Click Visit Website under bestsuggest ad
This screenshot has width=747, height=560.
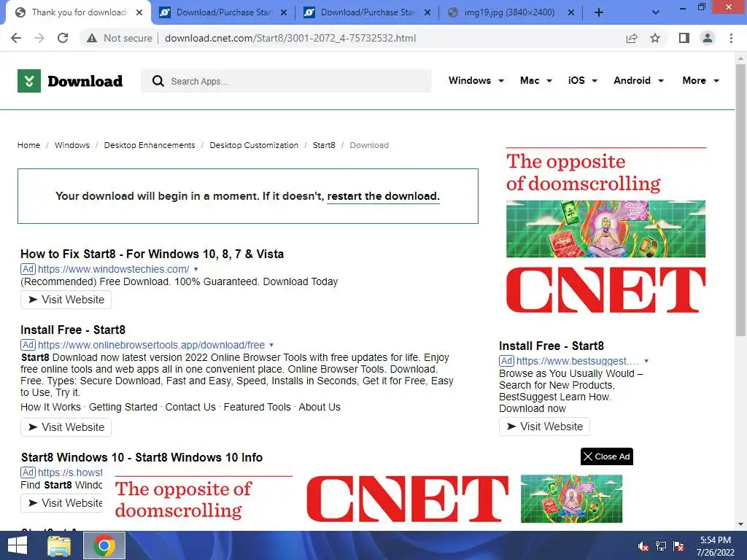(544, 427)
